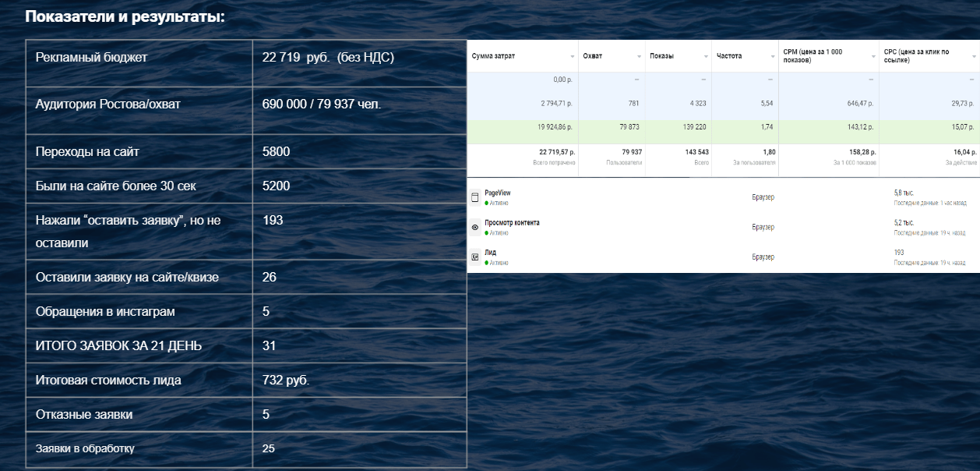Click green Активно status dot under Лид
The width and height of the screenshot is (980, 471).
487,263
